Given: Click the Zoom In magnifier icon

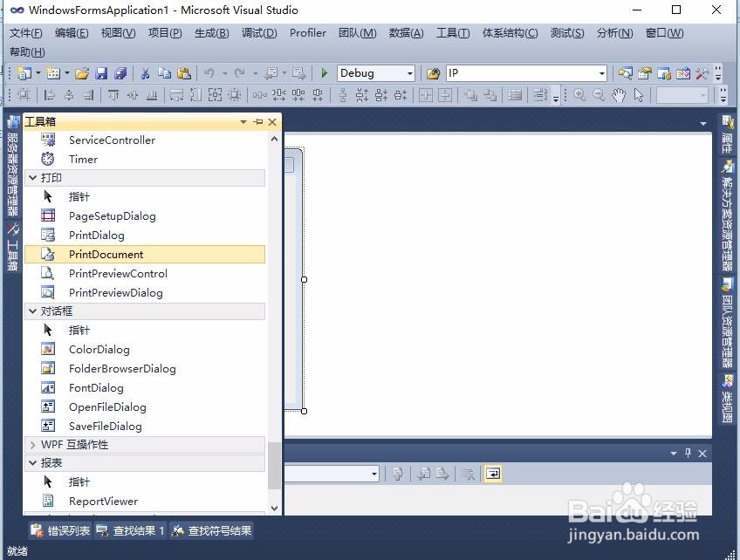Looking at the screenshot, I should click(580, 95).
